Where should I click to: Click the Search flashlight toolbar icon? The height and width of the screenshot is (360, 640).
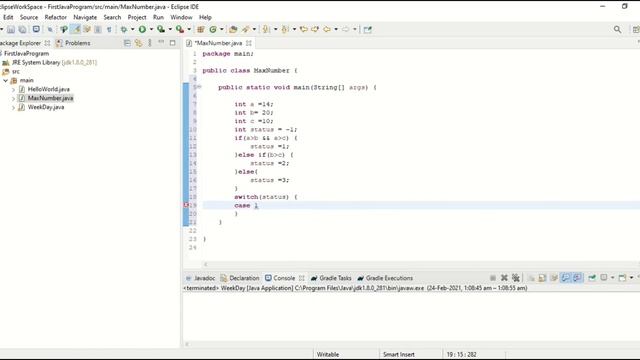(246, 29)
